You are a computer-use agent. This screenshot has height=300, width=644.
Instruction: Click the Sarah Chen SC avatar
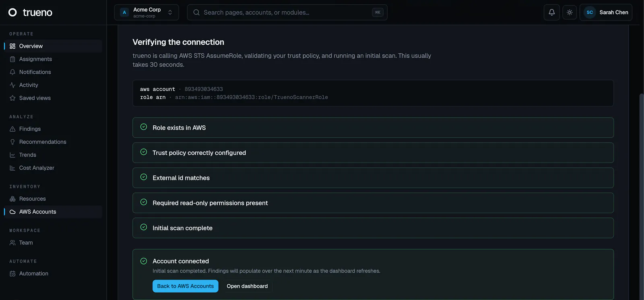[590, 12]
